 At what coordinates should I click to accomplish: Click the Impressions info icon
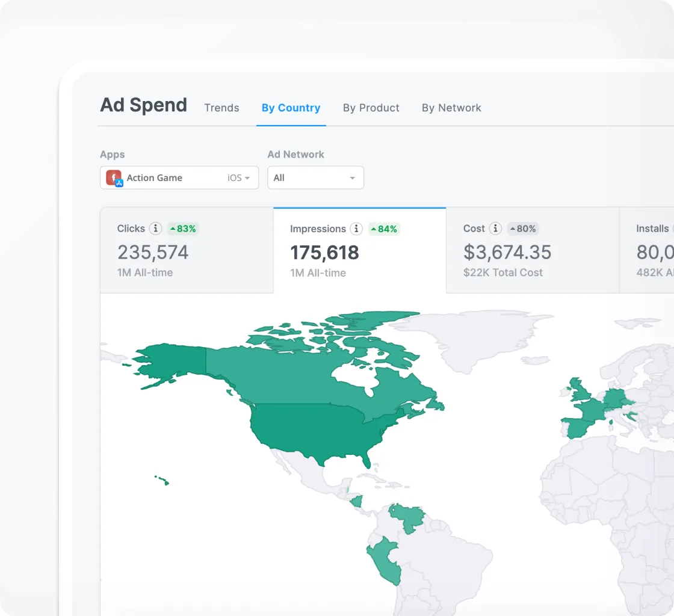[x=356, y=229]
